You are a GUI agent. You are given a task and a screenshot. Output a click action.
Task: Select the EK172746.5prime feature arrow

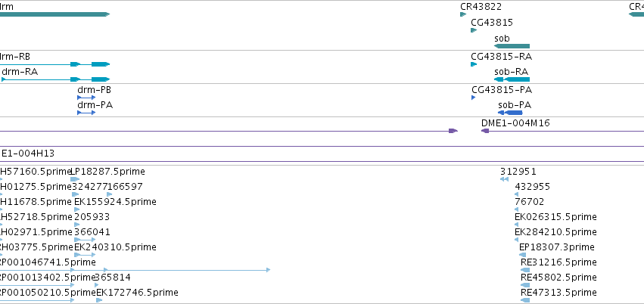click(x=99, y=300)
